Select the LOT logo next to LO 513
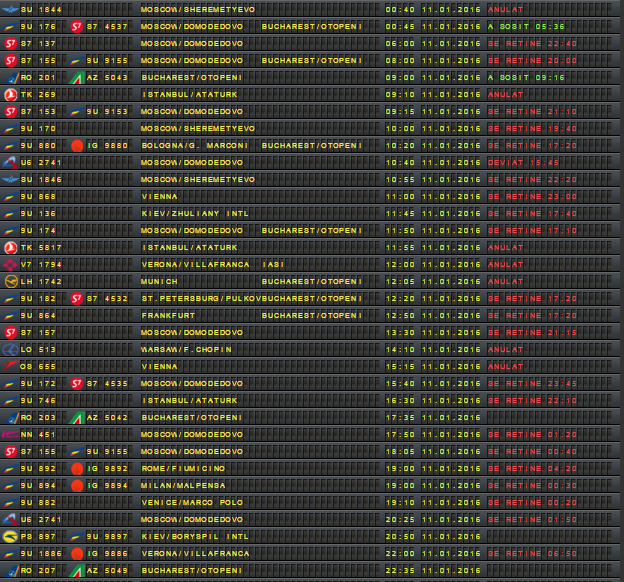 11,349
